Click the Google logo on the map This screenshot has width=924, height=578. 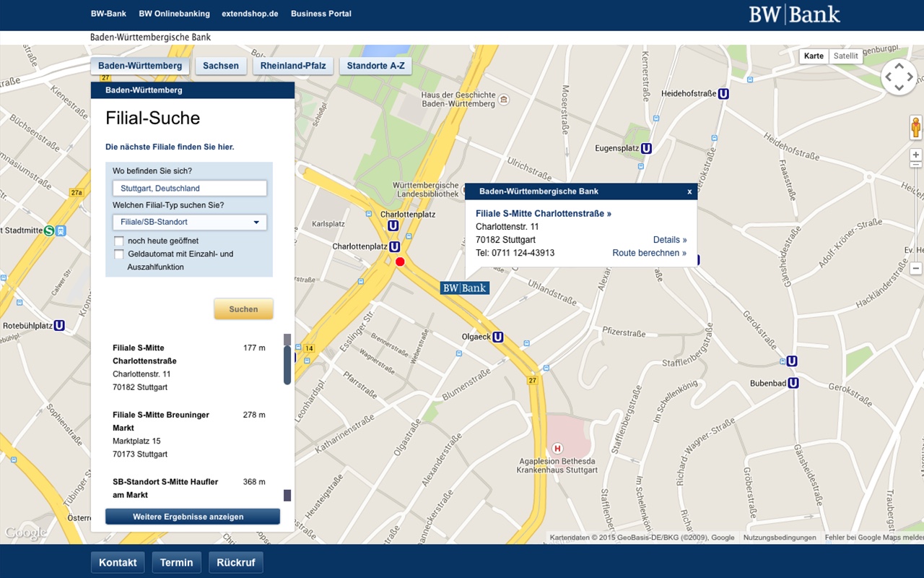(26, 533)
